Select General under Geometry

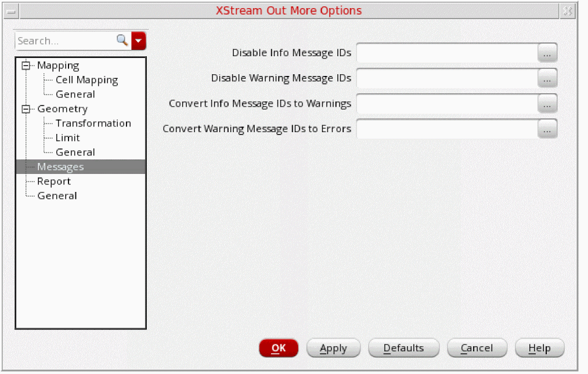click(75, 152)
